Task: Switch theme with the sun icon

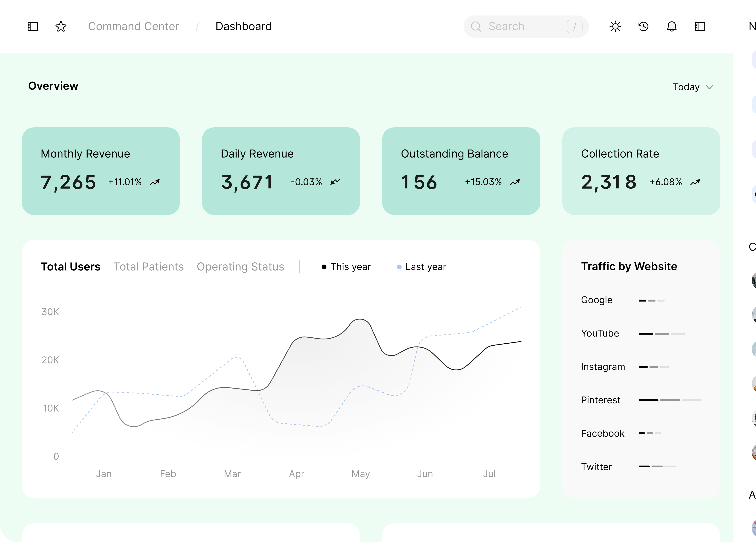Action: coord(615,26)
